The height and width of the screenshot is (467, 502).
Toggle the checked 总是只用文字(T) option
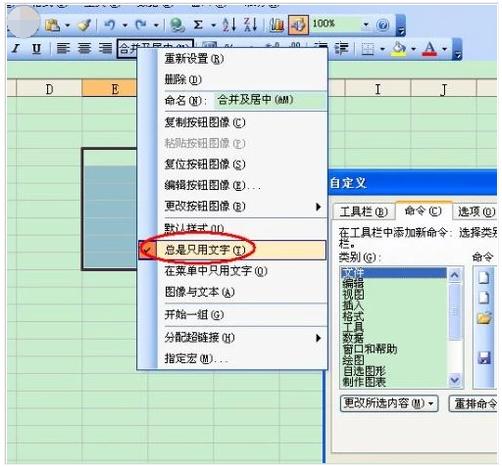click(x=232, y=250)
